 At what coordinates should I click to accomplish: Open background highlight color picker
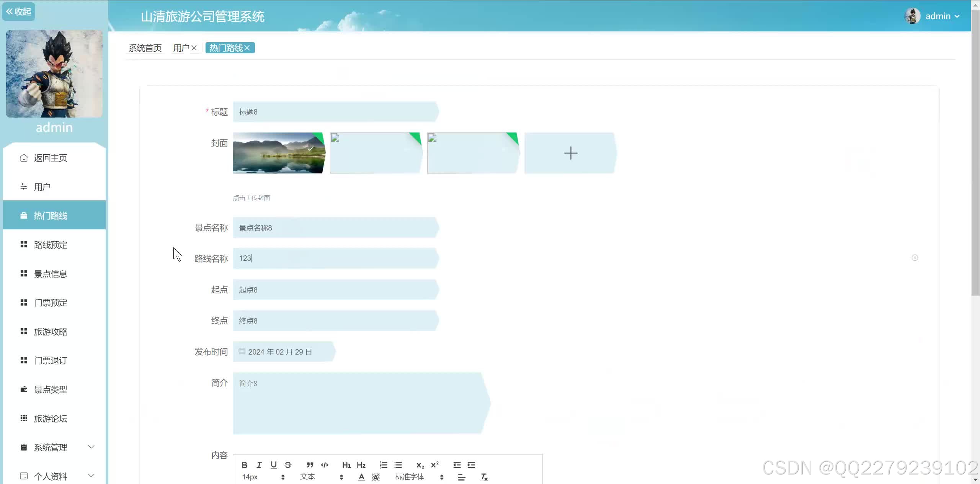coord(376,477)
